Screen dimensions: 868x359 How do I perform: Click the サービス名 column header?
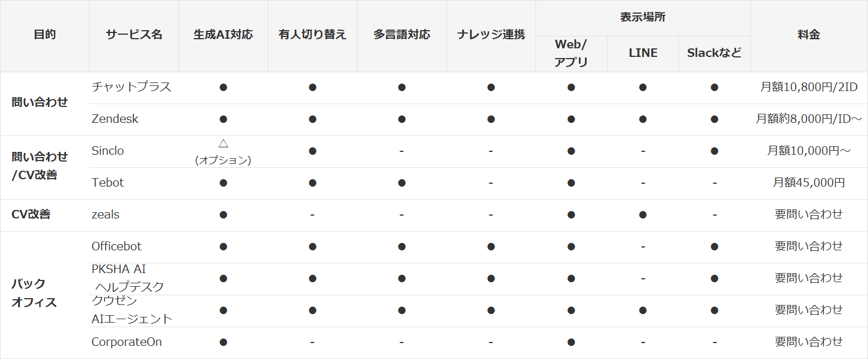click(x=134, y=35)
